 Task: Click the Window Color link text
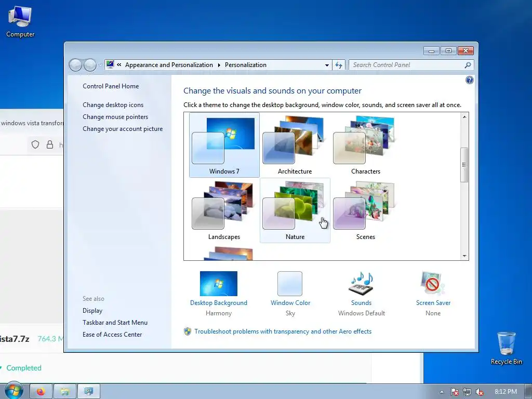tap(290, 303)
